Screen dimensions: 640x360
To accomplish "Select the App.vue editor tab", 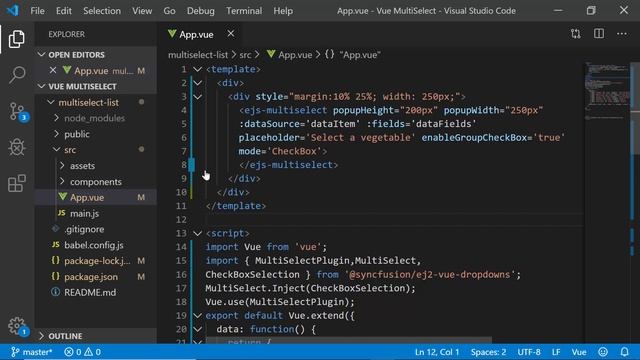I will [x=200, y=34].
